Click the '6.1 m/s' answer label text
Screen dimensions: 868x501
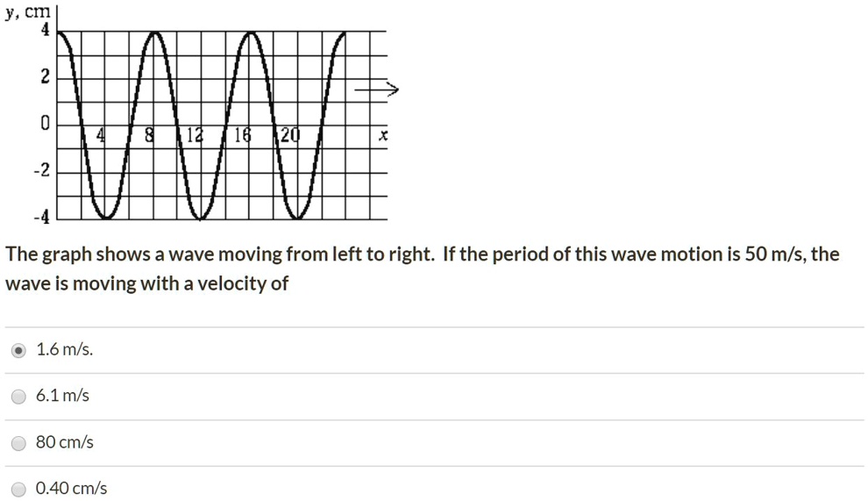click(x=62, y=395)
